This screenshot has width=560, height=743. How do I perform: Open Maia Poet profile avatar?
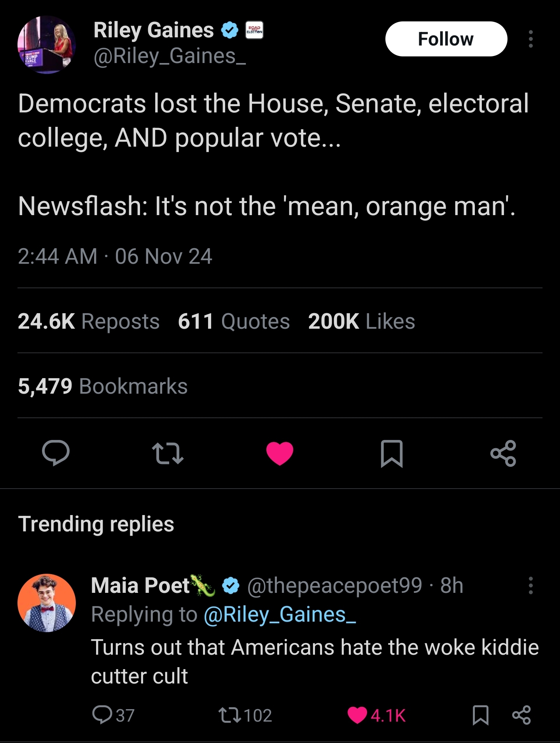[x=47, y=603]
